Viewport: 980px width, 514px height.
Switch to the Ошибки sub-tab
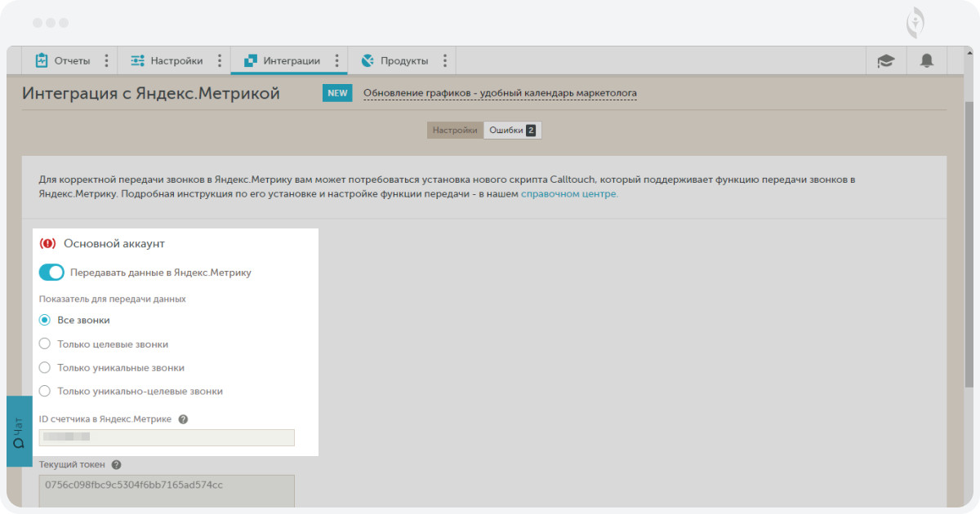(x=513, y=130)
